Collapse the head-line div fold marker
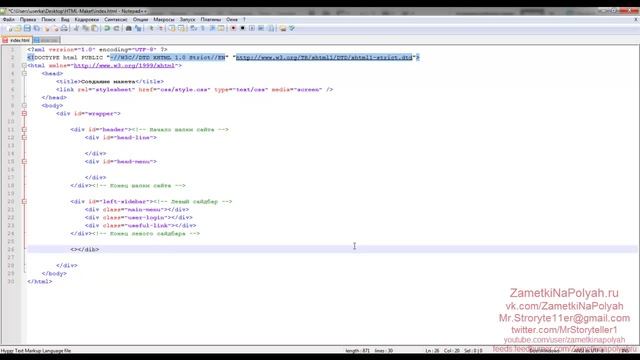Viewport: 640px width, 360px height. 24,138
